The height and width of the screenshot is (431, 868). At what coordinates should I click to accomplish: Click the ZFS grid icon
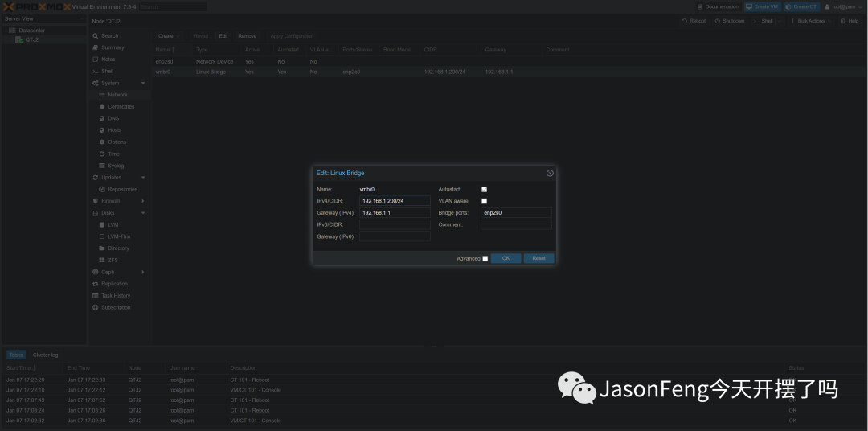[102, 260]
